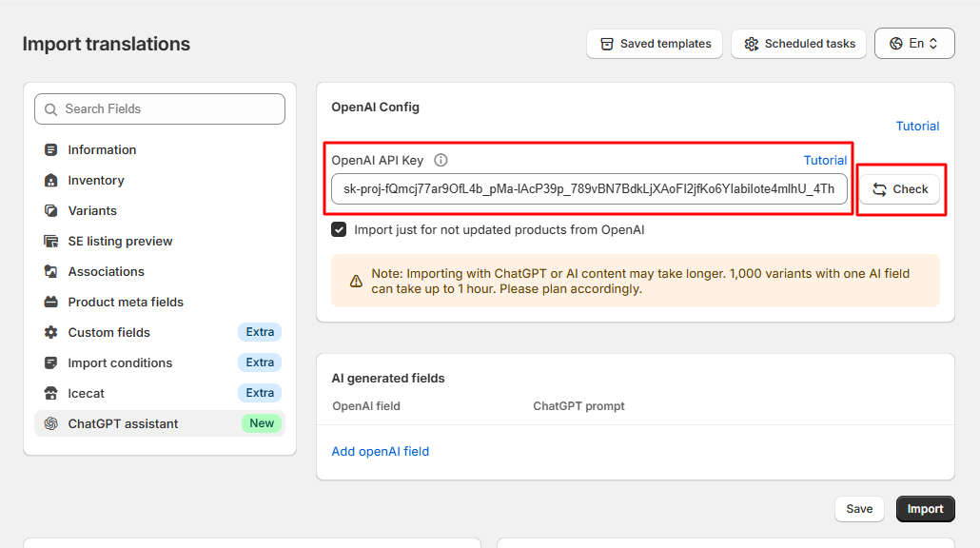Click the SE listing preview icon
The height and width of the screenshot is (548, 980).
coord(50,242)
